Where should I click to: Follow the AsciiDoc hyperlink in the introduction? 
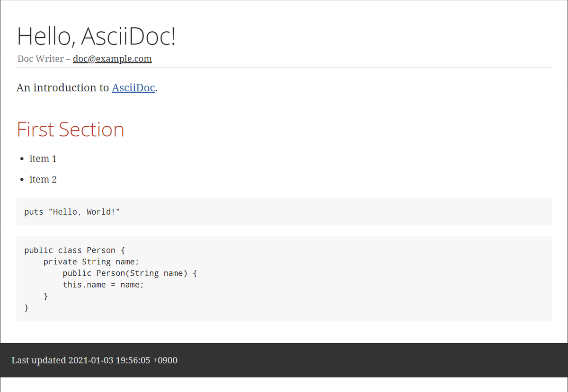tap(133, 88)
